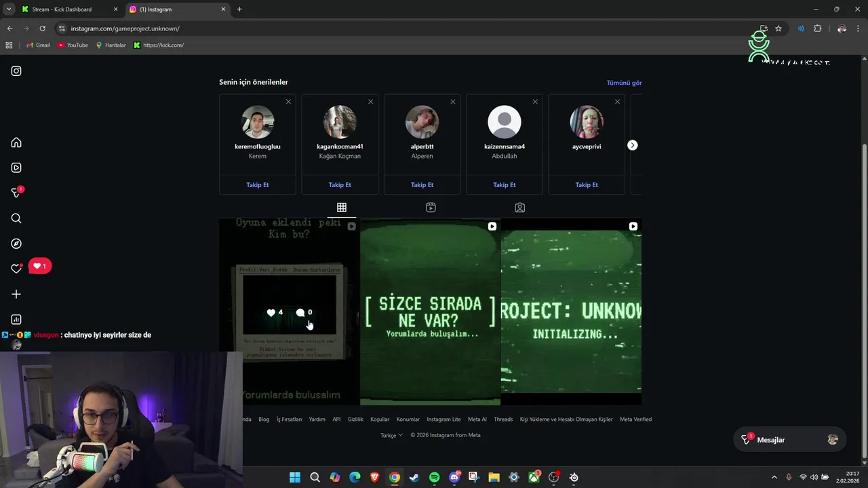868x488 pixels.
Task: Follow alperbtt with Takip Et
Action: click(x=422, y=184)
